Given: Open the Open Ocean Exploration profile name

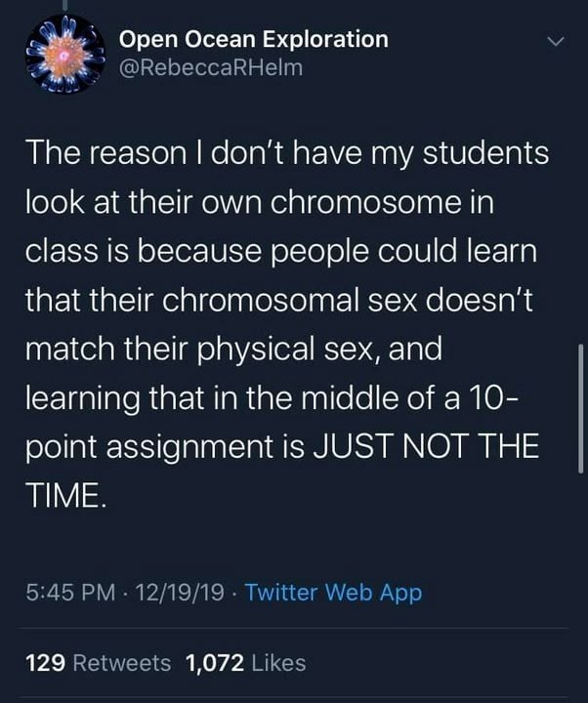Looking at the screenshot, I should tap(253, 39).
